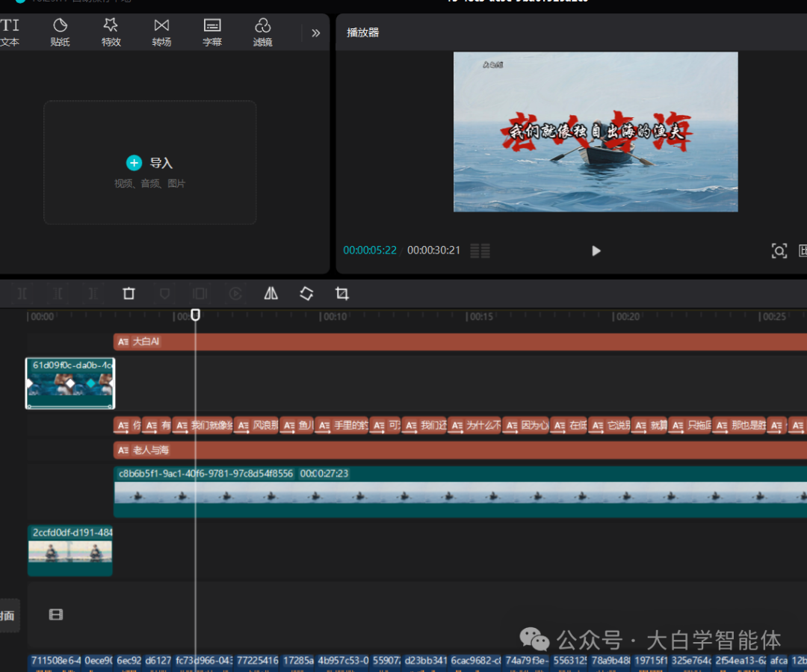Image resolution: width=807 pixels, height=672 pixels.
Task: Open the 转场 transitions tab
Action: [x=161, y=32]
